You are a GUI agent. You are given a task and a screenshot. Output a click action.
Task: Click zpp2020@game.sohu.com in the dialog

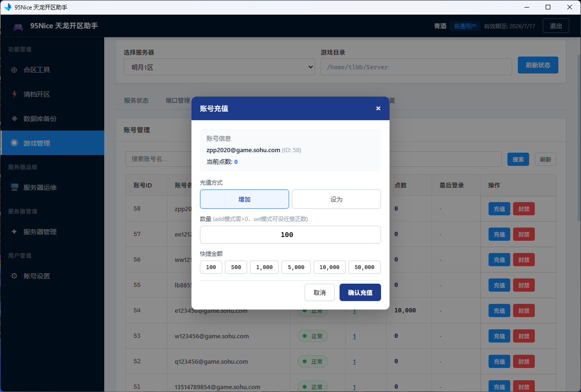click(243, 150)
